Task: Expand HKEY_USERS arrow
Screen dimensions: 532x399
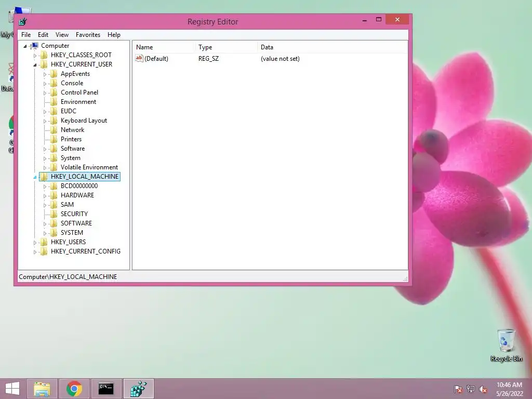Action: (35, 242)
